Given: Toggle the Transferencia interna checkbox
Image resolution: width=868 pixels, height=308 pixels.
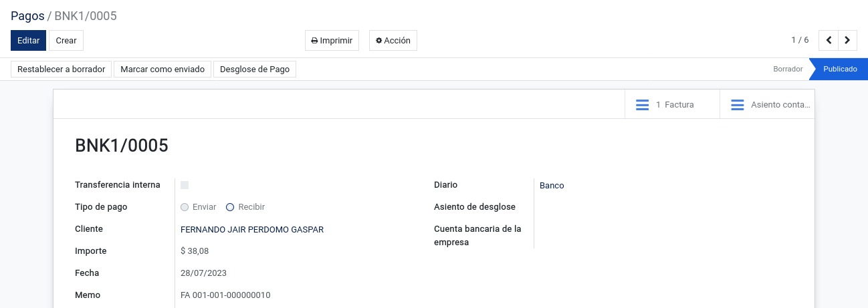Looking at the screenshot, I should [x=185, y=185].
